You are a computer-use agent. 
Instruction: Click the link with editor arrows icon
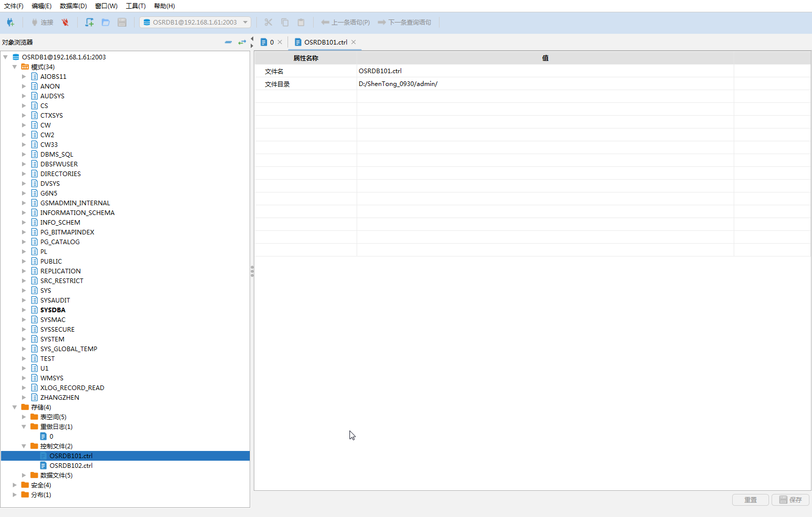[x=242, y=42]
